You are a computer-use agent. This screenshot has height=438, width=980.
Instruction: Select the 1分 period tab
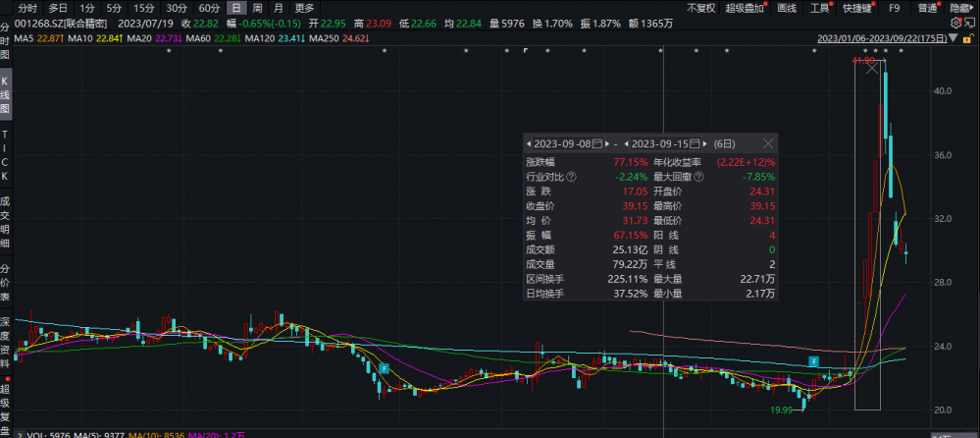(87, 8)
